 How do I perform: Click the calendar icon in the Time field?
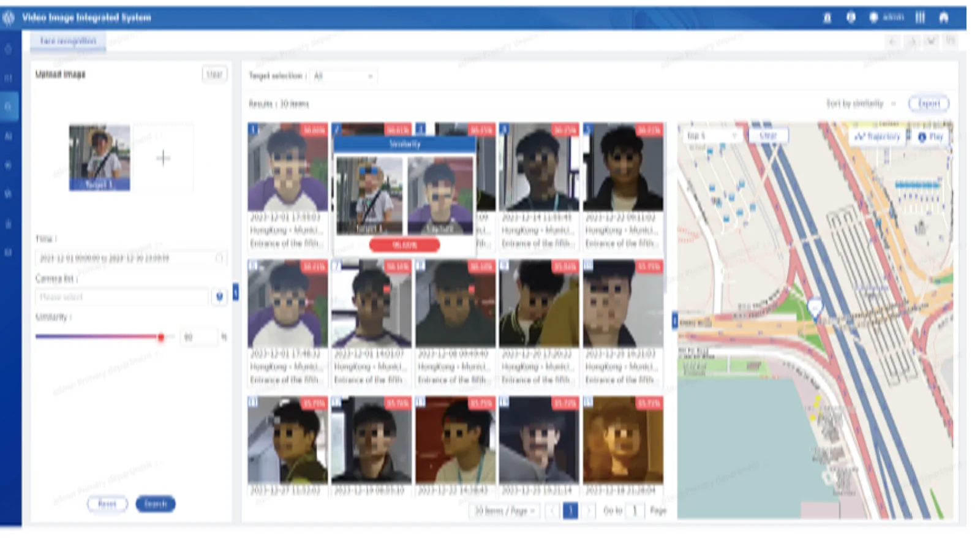click(x=219, y=258)
